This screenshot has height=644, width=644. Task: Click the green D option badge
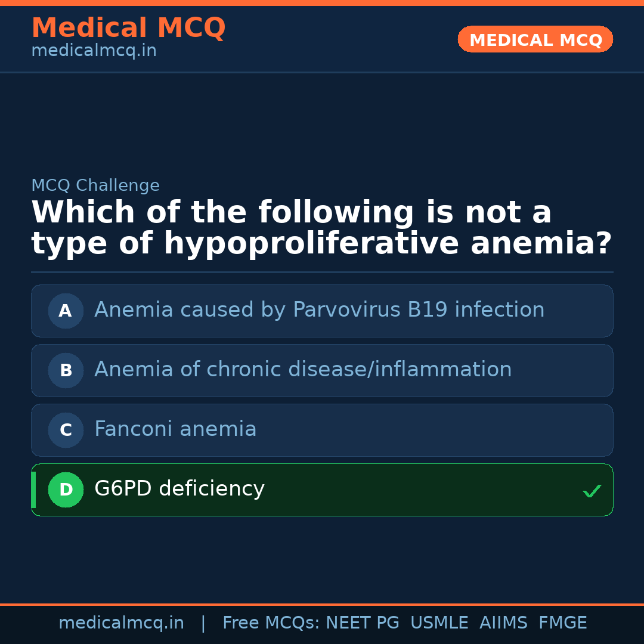tap(66, 490)
